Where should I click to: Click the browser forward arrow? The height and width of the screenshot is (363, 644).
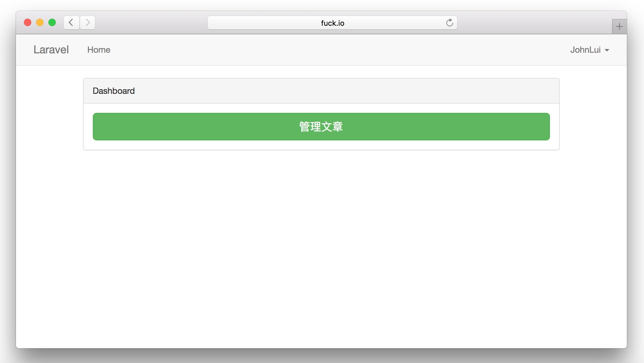[x=88, y=23]
